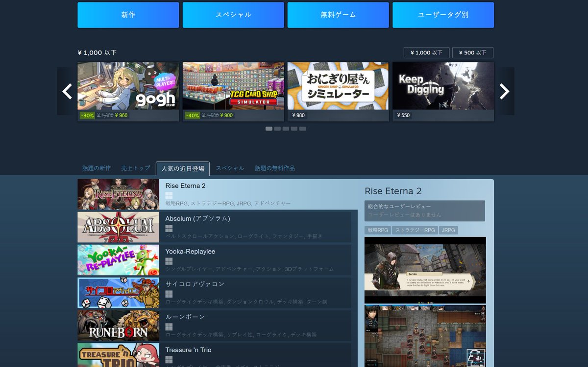Image resolution: width=588 pixels, height=367 pixels.
Task: Click Absolum tags line ベルトスクロールアクション
Action: tap(244, 236)
